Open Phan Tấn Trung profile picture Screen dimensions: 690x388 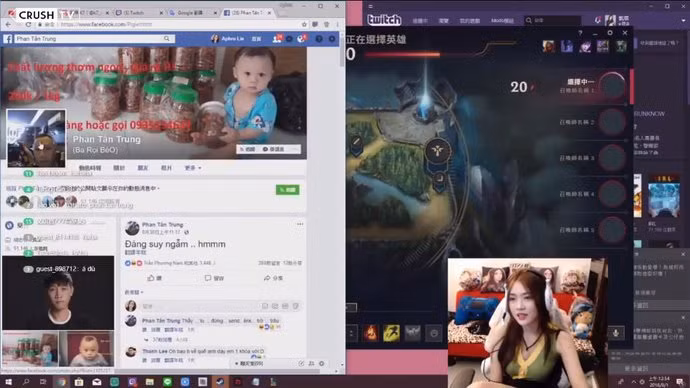tap(36, 138)
